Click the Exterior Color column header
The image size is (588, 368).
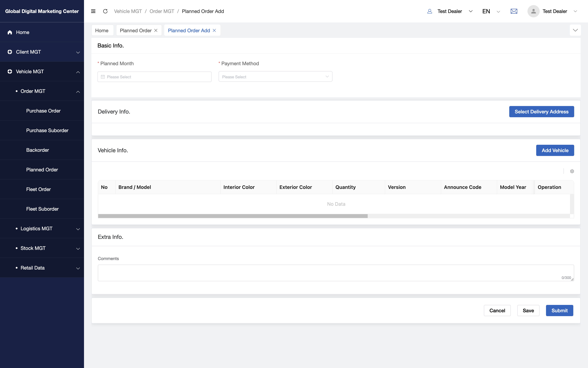coord(304,187)
